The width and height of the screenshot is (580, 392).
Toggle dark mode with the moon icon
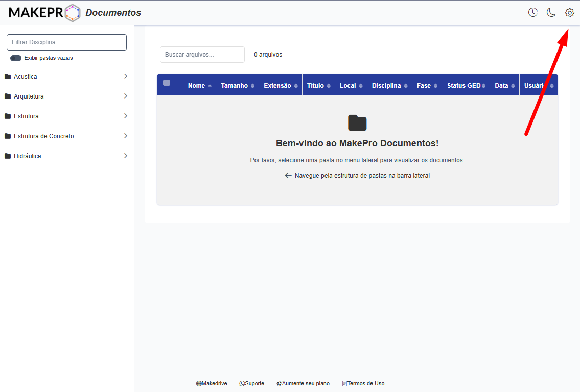551,13
